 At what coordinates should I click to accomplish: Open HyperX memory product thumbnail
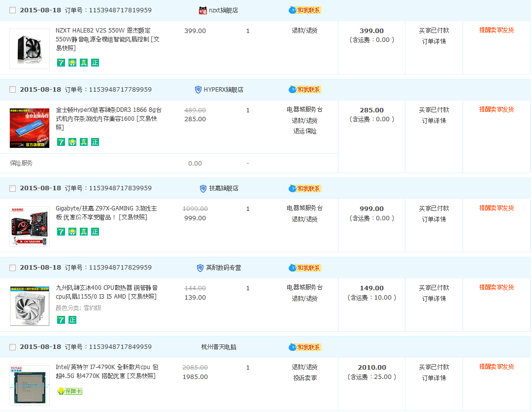(x=30, y=128)
